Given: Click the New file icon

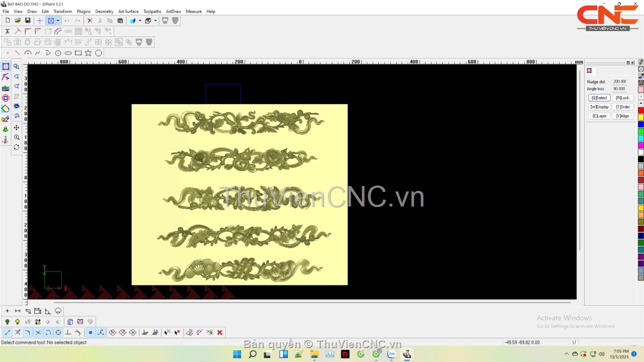Looking at the screenshot, I should [x=8, y=20].
